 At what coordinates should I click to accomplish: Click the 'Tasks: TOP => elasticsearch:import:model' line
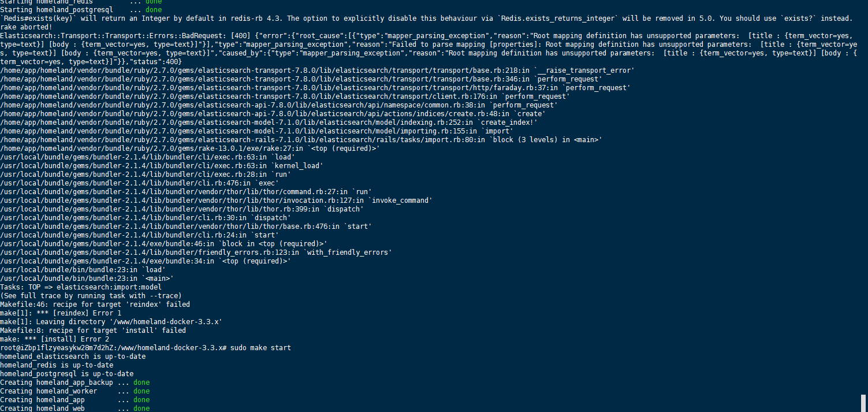click(x=81, y=287)
